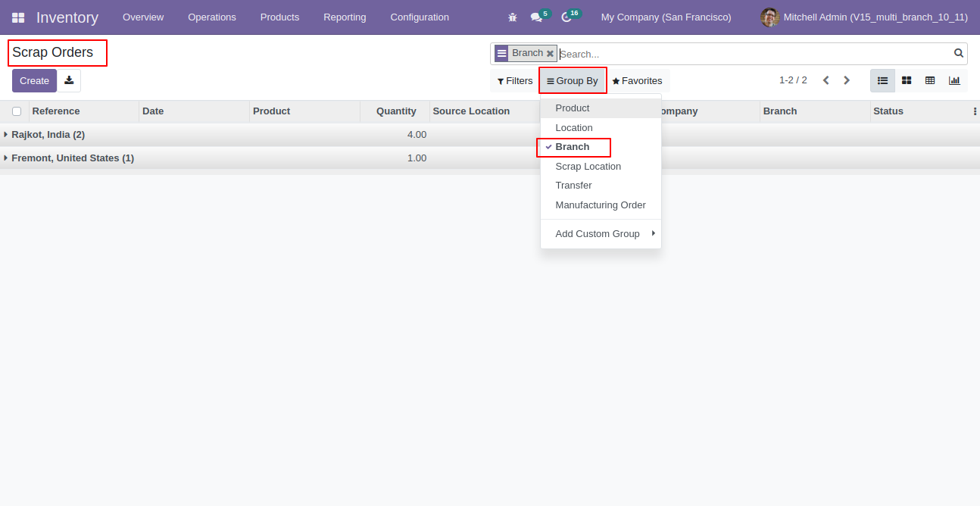Switch to graph view
This screenshot has width=980, height=506.
pos(954,80)
